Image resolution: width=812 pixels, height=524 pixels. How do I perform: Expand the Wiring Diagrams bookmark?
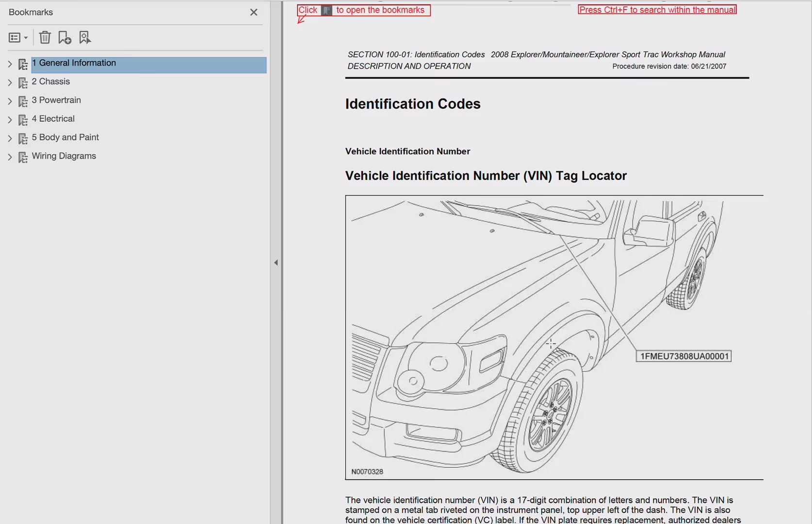point(10,157)
